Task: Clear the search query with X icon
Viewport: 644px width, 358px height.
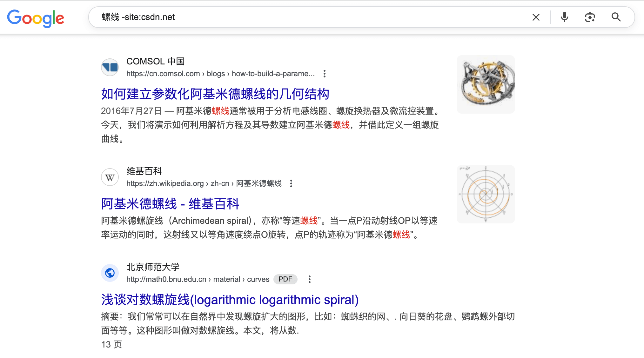Action: [536, 17]
